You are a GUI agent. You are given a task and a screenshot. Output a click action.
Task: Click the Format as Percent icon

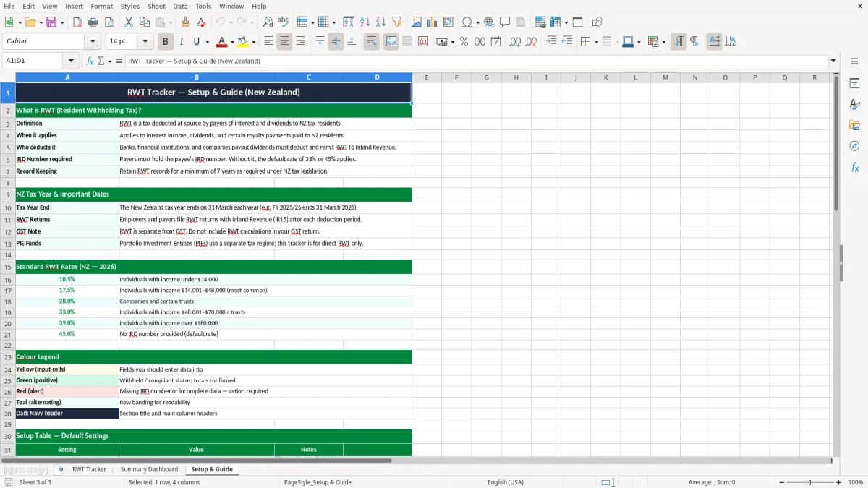(464, 42)
